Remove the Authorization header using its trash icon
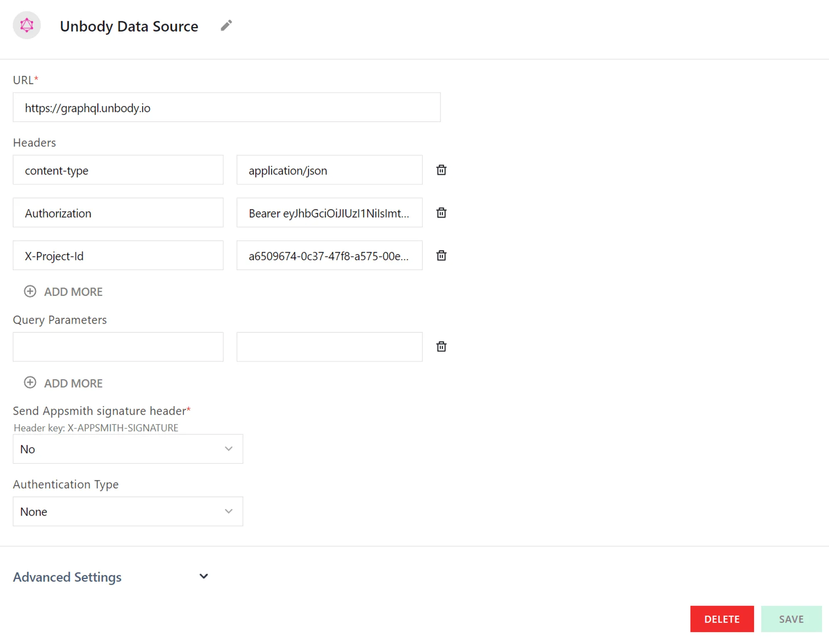The width and height of the screenshot is (829, 644). (441, 213)
